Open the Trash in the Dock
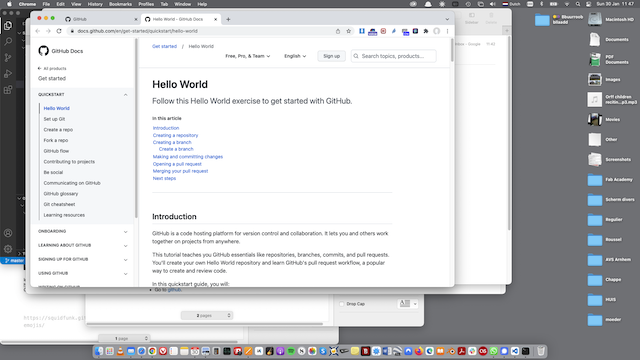The image size is (640, 360). 541,351
